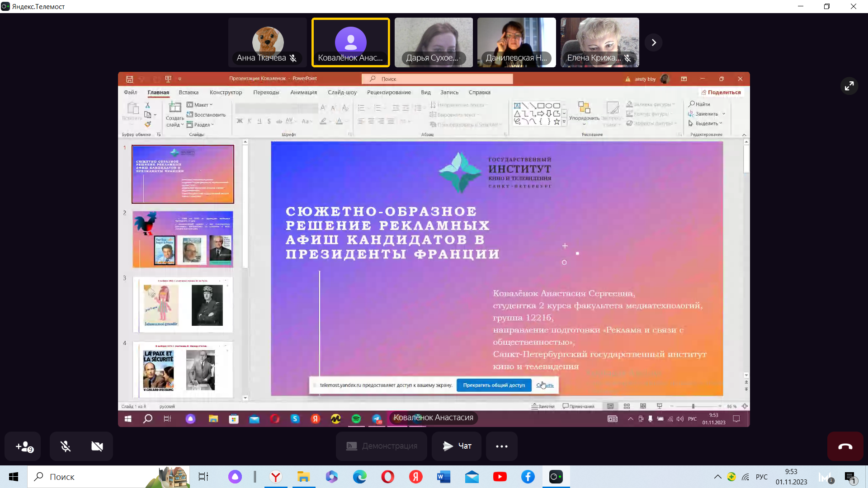Switch to reading view icon
This screenshot has width=868, height=488.
pyautogui.click(x=643, y=406)
